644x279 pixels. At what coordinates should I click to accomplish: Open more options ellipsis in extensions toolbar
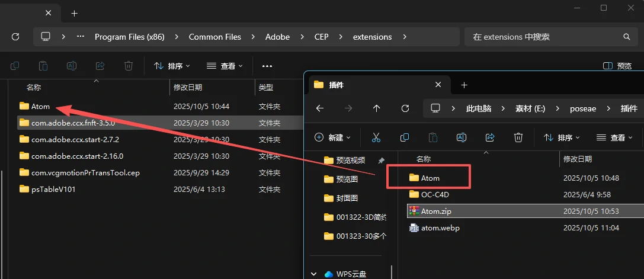pos(267,66)
